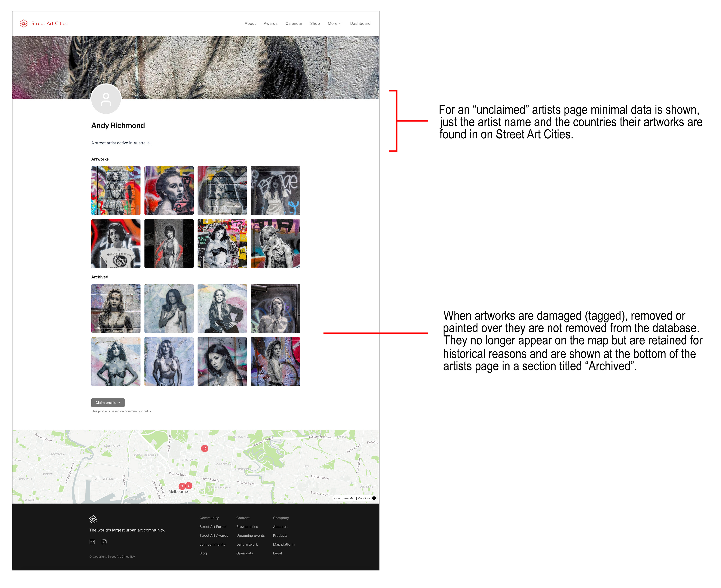The width and height of the screenshot is (721, 588).
Task: Open the Instagram icon in footer
Action: (x=104, y=542)
